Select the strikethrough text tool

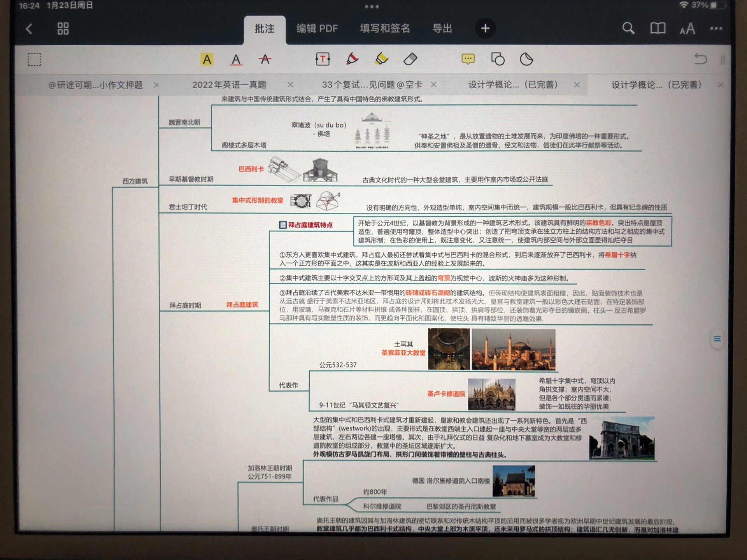coord(265,59)
